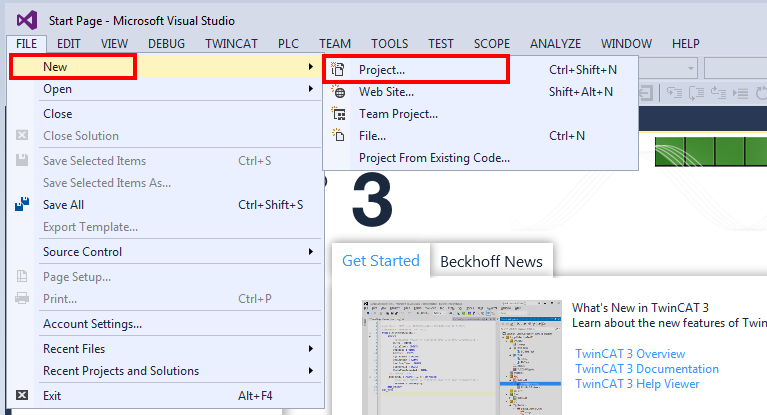Viewport: 767px width, 415px height.
Task: Click the Save All floppy disks icon
Action: tap(22, 204)
